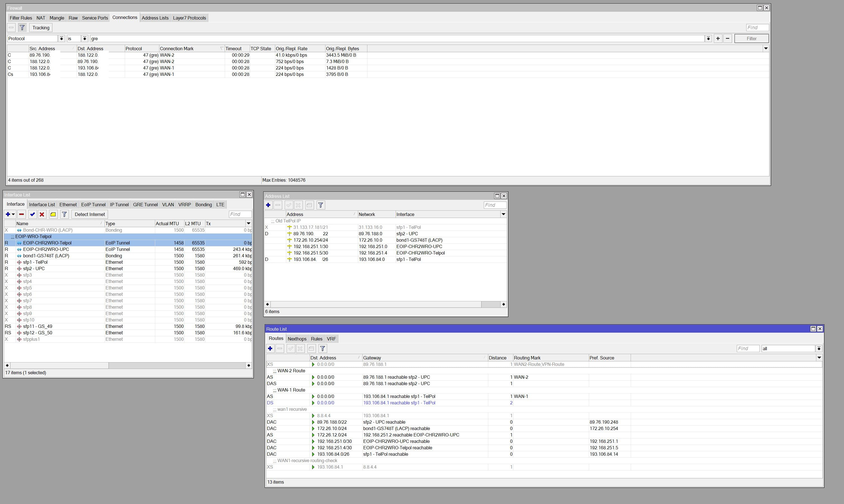Click Tracking button in Connections tab

(41, 28)
